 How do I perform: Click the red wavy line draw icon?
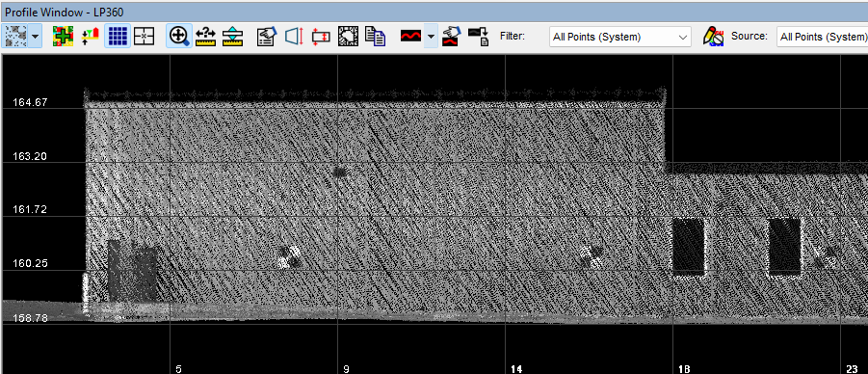(x=410, y=36)
